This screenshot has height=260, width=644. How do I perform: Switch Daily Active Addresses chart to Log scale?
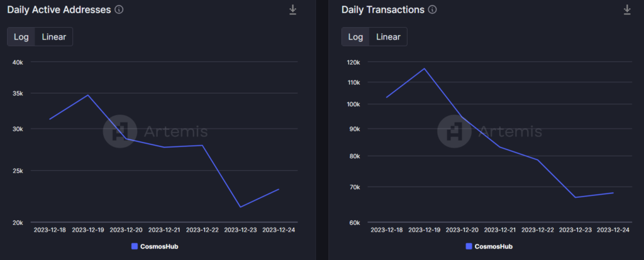(x=21, y=36)
